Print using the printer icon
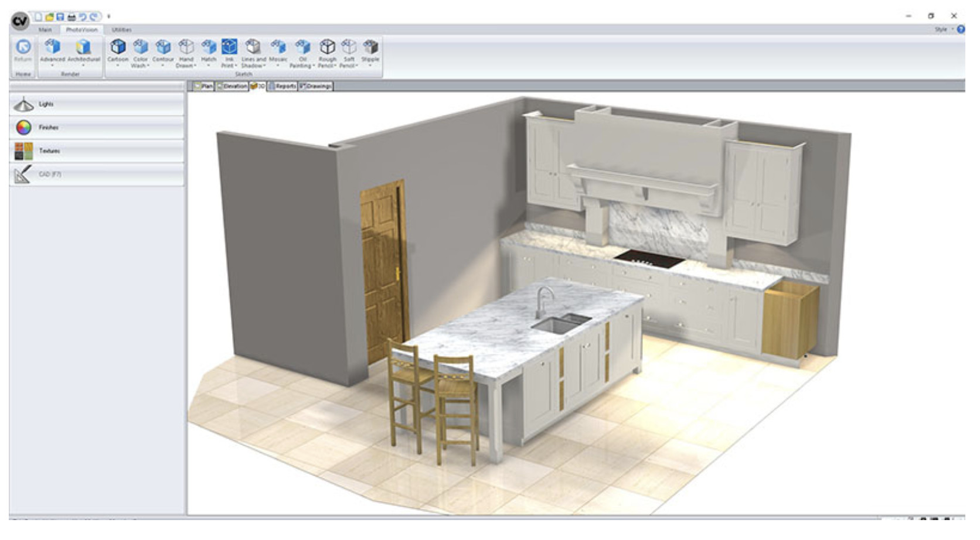This screenshot has width=980, height=540. [x=71, y=17]
